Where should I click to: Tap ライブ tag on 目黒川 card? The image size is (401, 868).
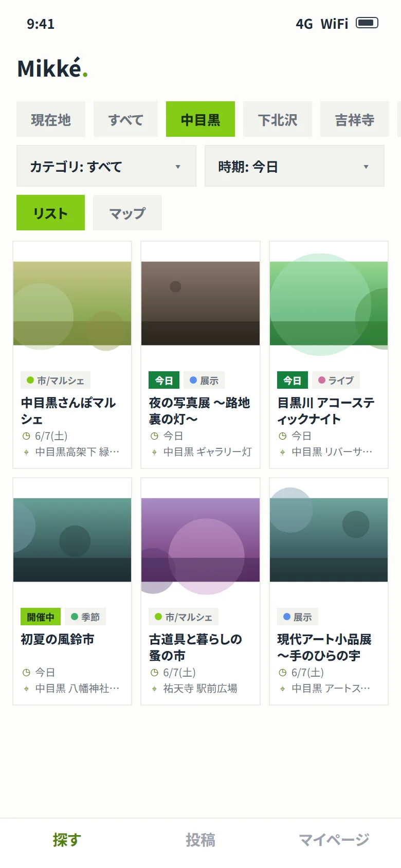click(x=336, y=381)
